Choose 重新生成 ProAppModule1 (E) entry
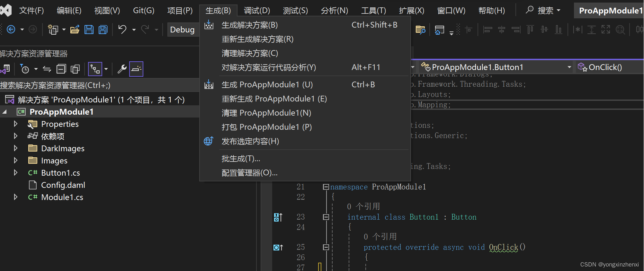This screenshot has height=271, width=644. [x=305, y=99]
